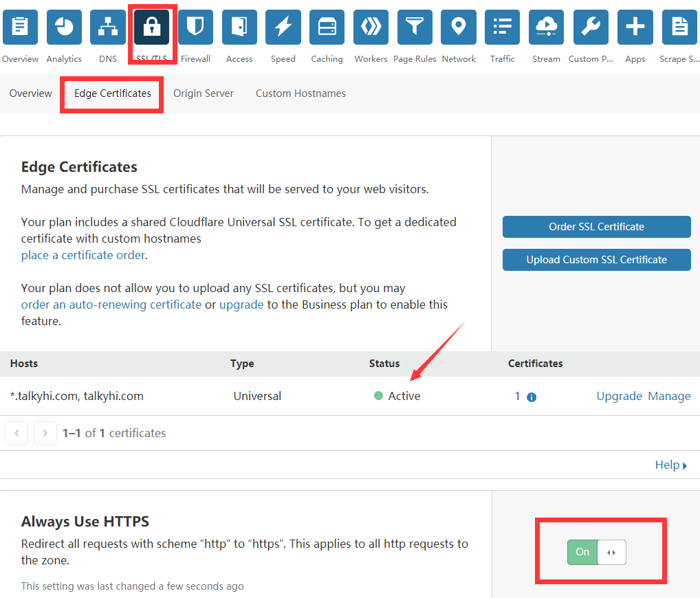Click the 'Edge Certificates' section heading
Viewport: 700px width, 598px height.
click(79, 167)
